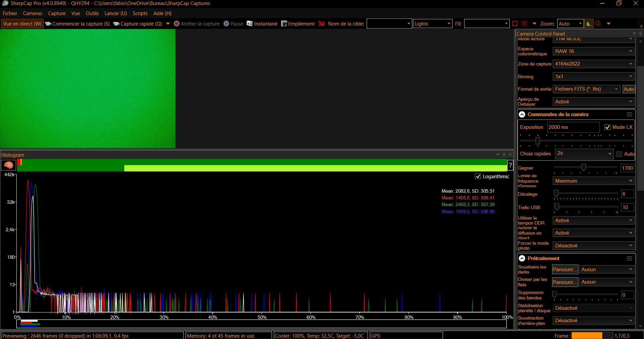Screen dimensions: 644x339
Task: Click the Trafic USB slider handle
Action: (x=557, y=206)
